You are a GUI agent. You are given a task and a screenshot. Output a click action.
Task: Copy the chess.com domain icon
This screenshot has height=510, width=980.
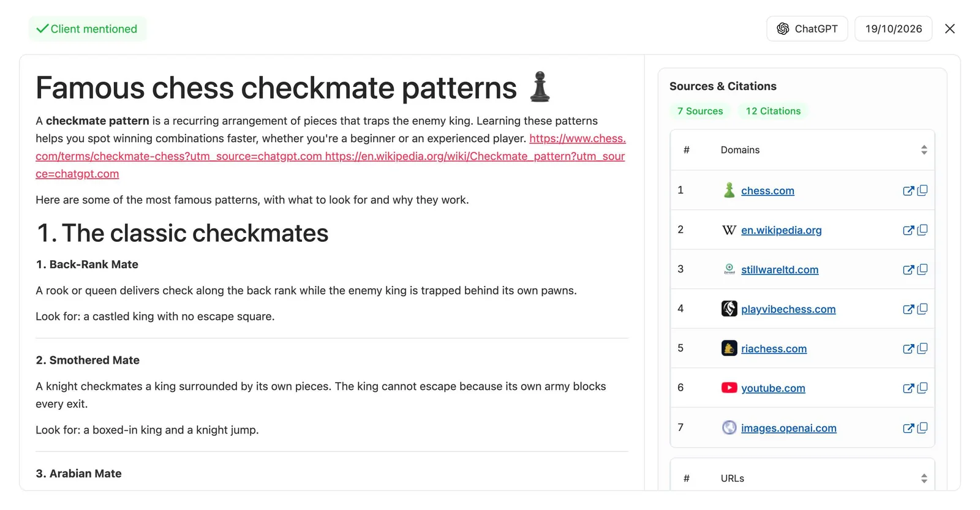[922, 190]
